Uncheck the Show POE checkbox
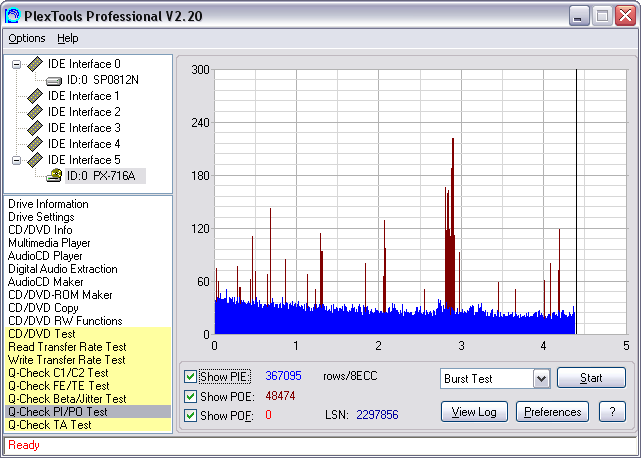This screenshot has width=641, height=458. tap(190, 396)
